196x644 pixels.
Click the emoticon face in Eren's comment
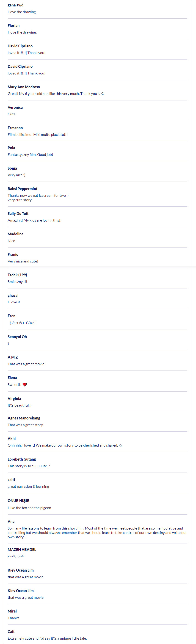coord(17,323)
